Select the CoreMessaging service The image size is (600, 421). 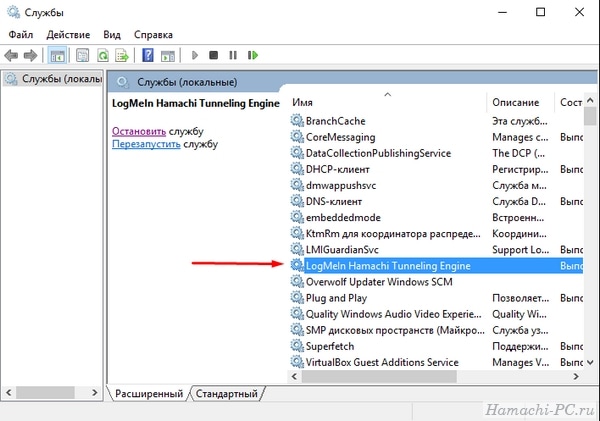436,137
